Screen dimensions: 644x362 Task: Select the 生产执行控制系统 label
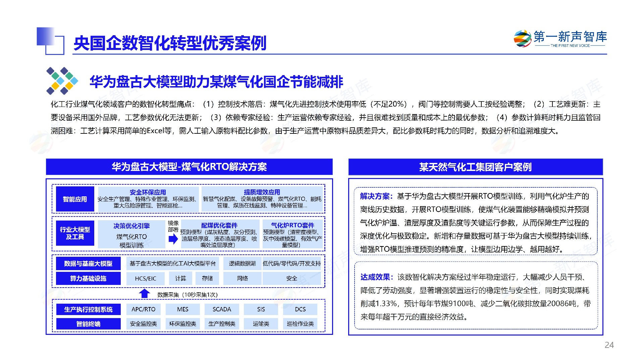(88, 309)
